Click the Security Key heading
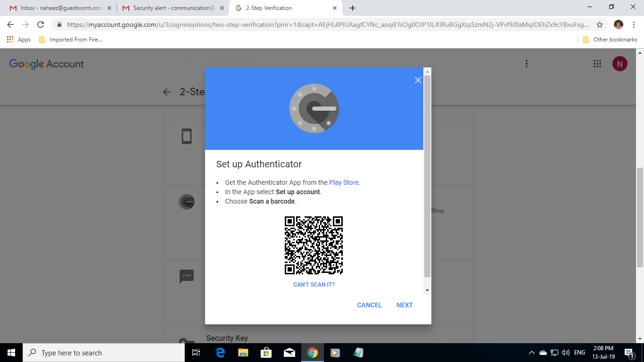Image resolution: width=644 pixels, height=362 pixels. tap(227, 338)
